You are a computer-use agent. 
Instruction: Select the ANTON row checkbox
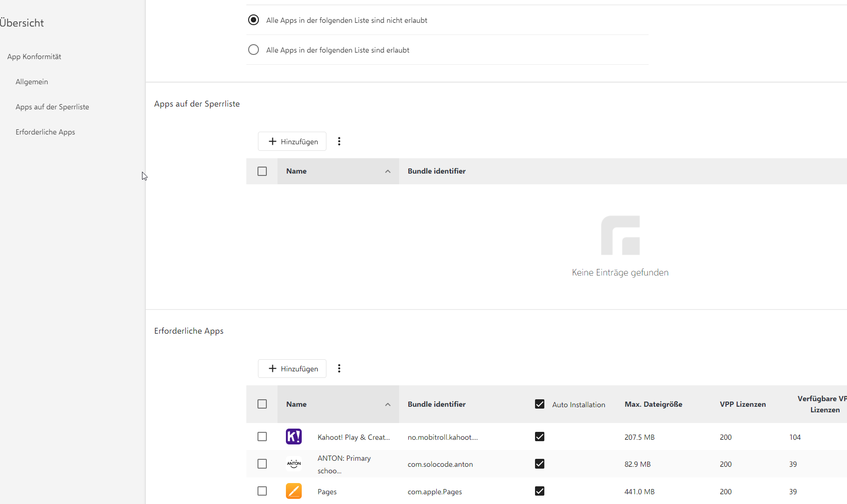[262, 464]
